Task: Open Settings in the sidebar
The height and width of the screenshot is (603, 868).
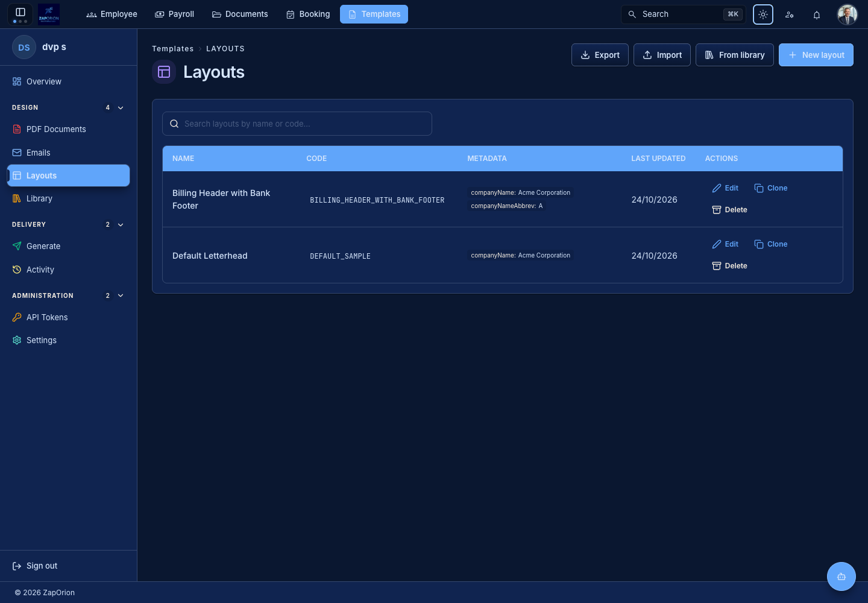Action: tap(68, 340)
